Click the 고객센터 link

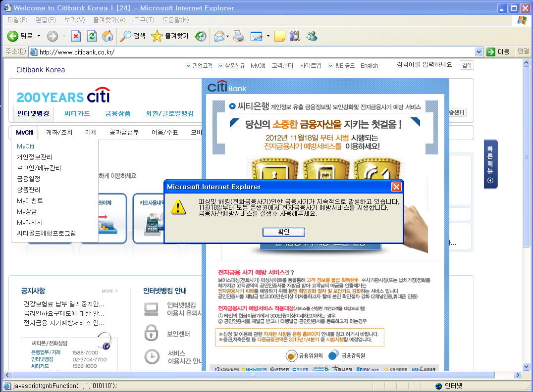[x=282, y=65]
